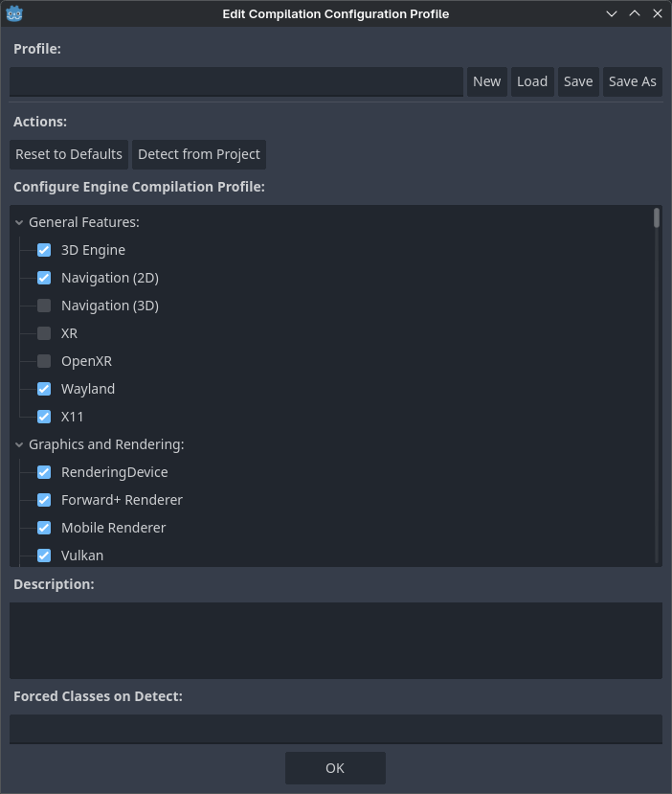Reset the profile to defaults
Viewport: 672px width, 794px height.
click(x=68, y=154)
